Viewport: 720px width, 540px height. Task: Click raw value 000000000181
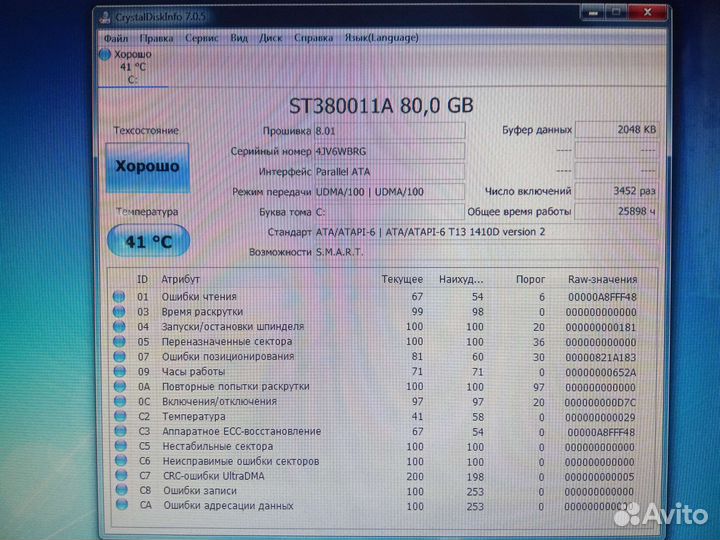(x=601, y=327)
